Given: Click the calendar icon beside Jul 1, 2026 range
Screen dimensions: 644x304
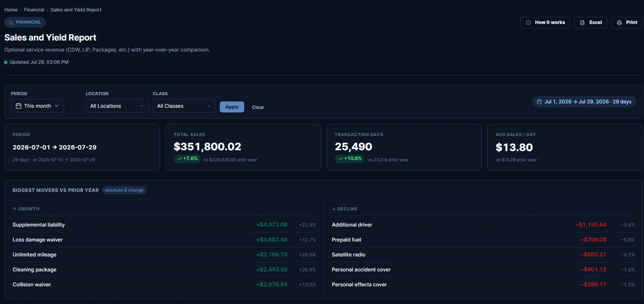Looking at the screenshot, I should (539, 102).
